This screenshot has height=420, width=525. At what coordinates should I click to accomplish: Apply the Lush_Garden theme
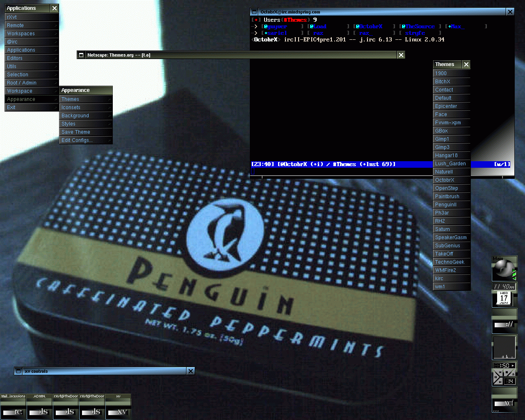[x=452, y=164]
